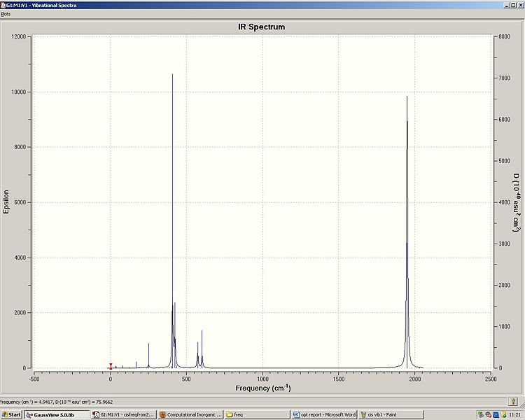
Task: Open the Windows Start menu
Action: pos(11,414)
